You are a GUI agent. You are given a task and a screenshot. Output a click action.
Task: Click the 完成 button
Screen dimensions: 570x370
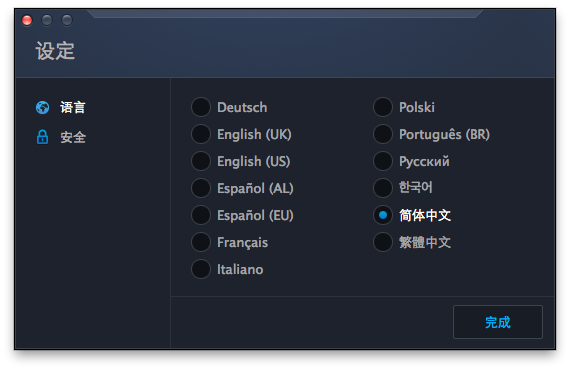pyautogui.click(x=498, y=322)
